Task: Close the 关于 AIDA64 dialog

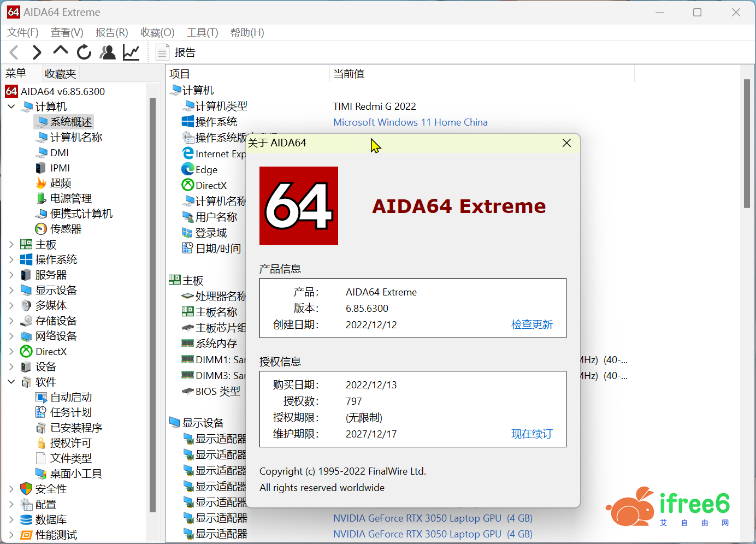Action: click(x=566, y=143)
